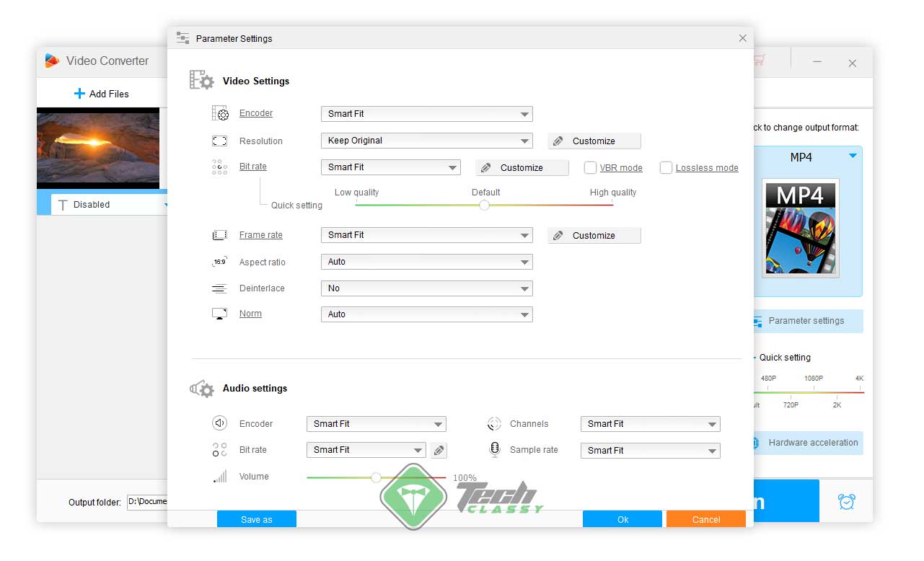
Task: Select the Norm icon
Action: pyautogui.click(x=219, y=314)
